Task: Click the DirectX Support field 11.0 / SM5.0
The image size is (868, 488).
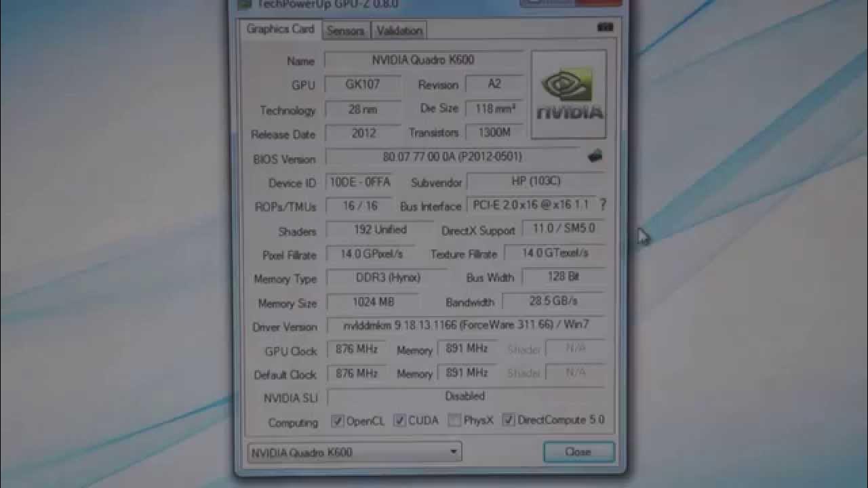Action: pos(563,228)
